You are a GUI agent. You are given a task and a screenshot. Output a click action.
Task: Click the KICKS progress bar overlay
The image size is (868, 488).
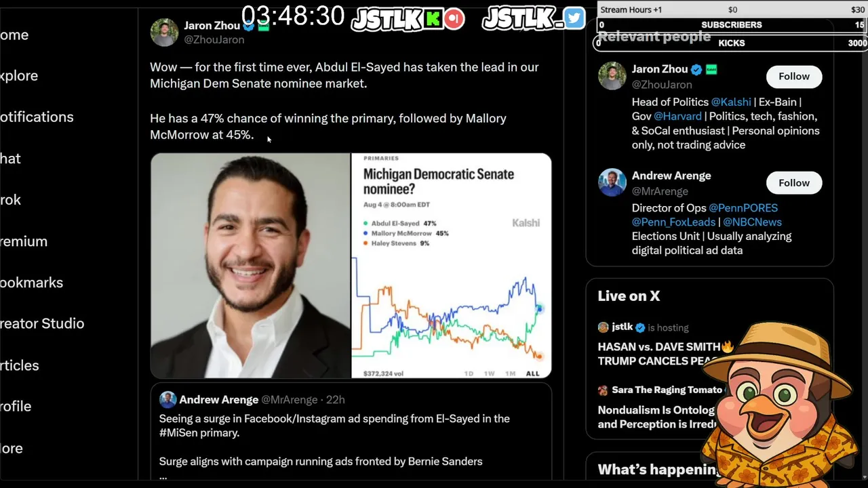click(732, 43)
